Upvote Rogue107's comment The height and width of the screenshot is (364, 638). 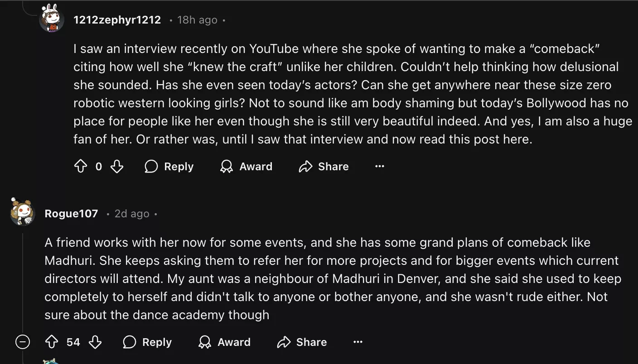pyautogui.click(x=52, y=342)
